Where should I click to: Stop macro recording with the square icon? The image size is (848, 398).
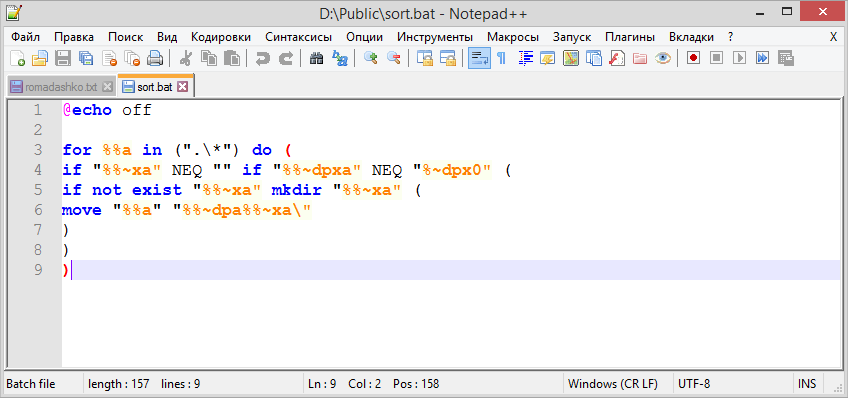[716, 58]
